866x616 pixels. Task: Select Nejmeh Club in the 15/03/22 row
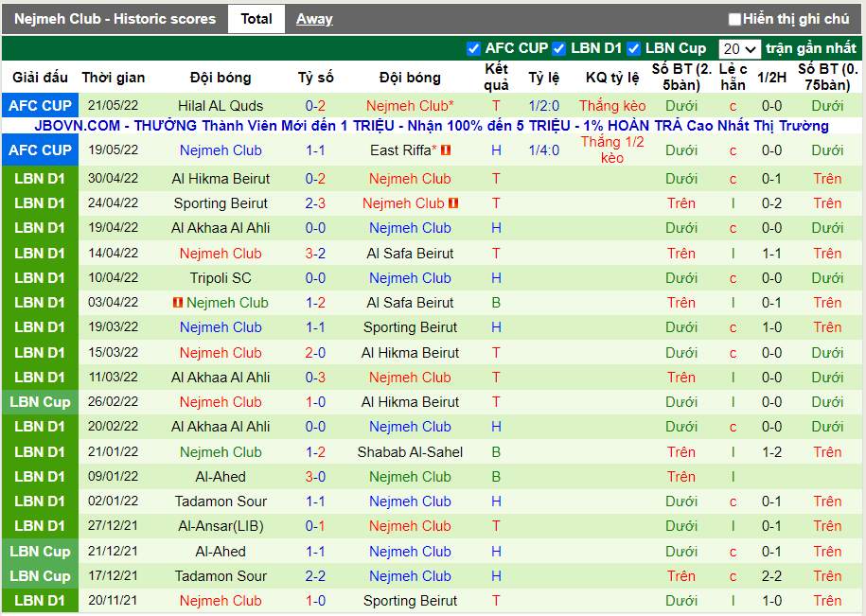click(221, 353)
